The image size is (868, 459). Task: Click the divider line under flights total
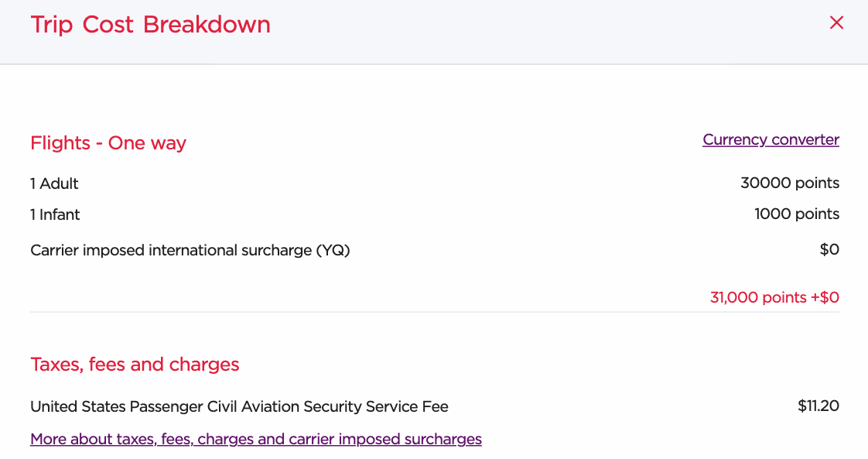pos(434,312)
